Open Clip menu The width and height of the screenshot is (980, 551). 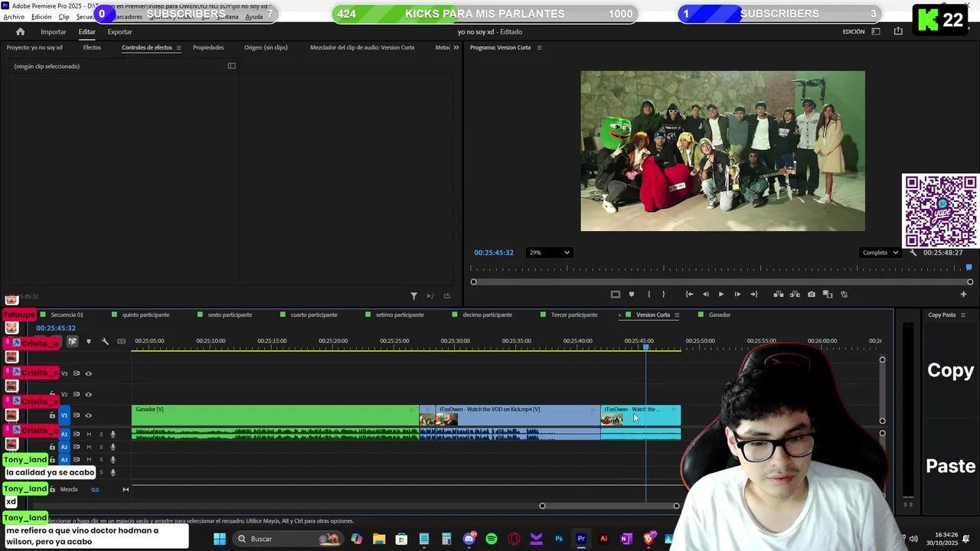tap(64, 17)
